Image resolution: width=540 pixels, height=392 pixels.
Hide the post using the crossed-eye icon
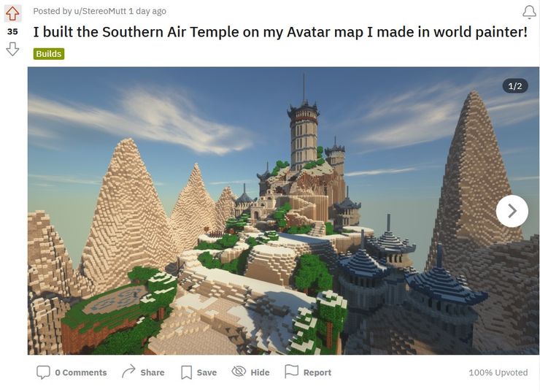click(x=239, y=372)
